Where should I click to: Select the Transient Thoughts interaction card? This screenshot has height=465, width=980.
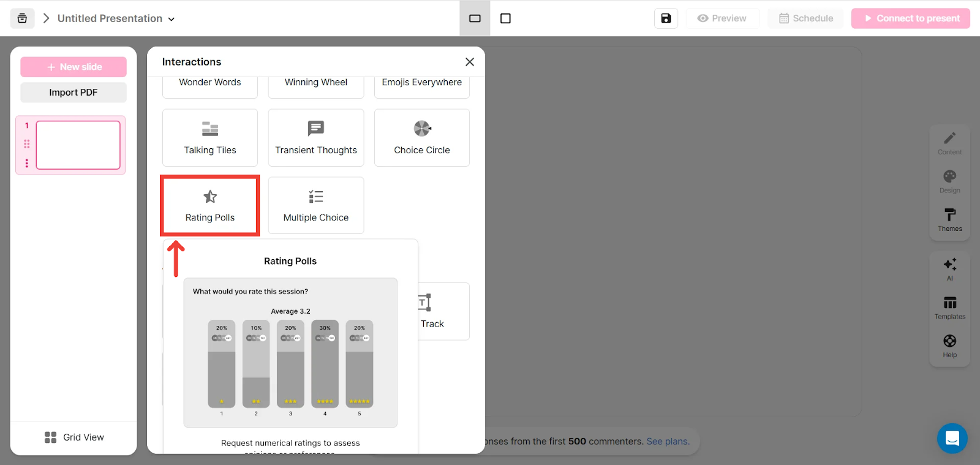pyautogui.click(x=316, y=138)
